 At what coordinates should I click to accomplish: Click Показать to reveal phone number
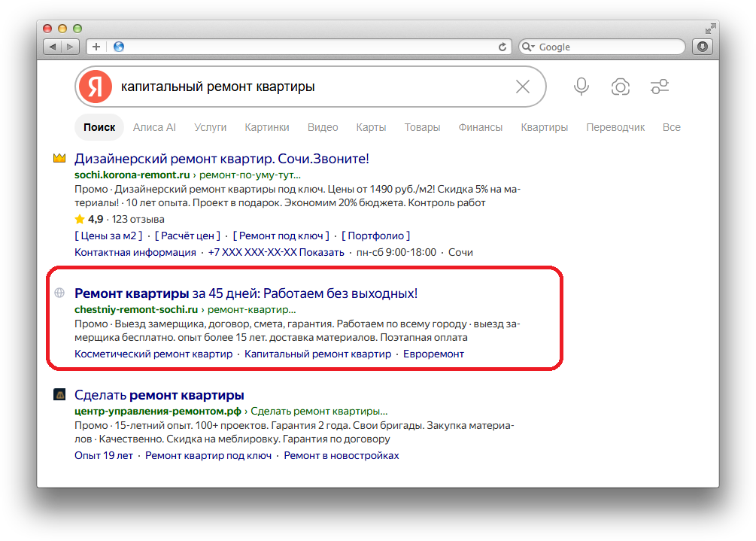[322, 252]
